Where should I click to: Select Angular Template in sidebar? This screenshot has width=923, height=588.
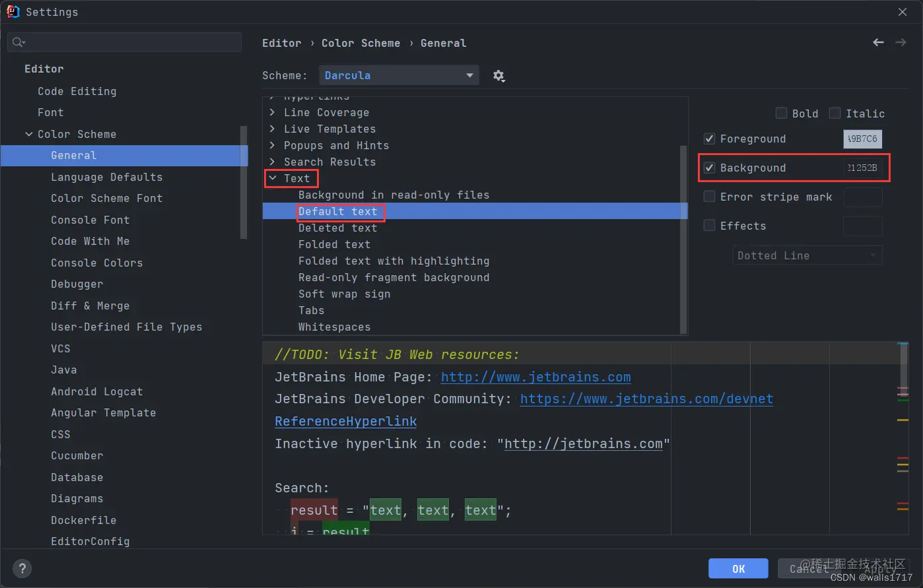pos(103,412)
